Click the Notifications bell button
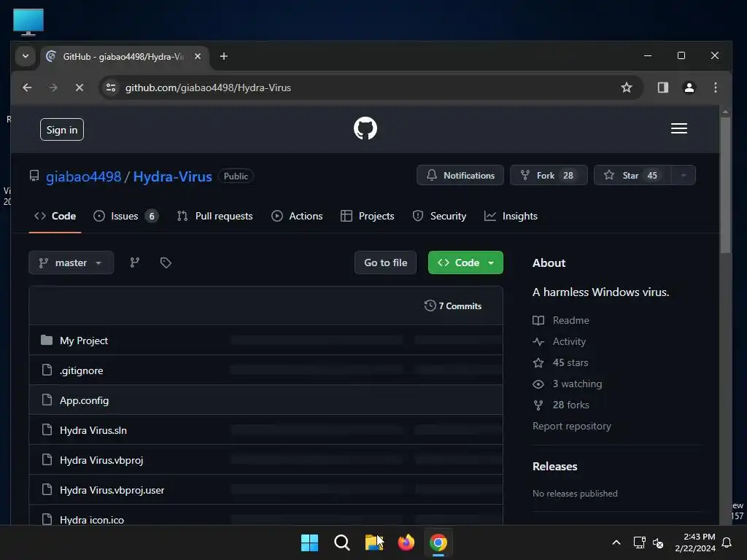The width and height of the screenshot is (747, 560). 460,175
